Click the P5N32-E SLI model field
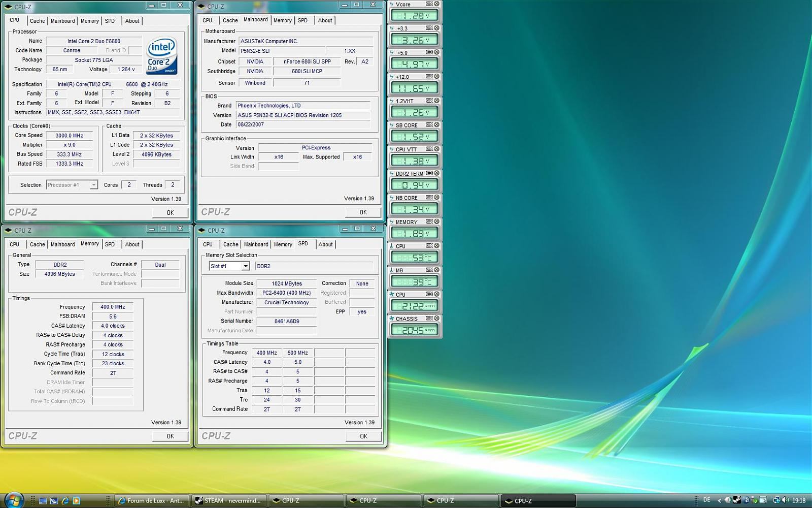This screenshot has width=812, height=508. (282, 51)
